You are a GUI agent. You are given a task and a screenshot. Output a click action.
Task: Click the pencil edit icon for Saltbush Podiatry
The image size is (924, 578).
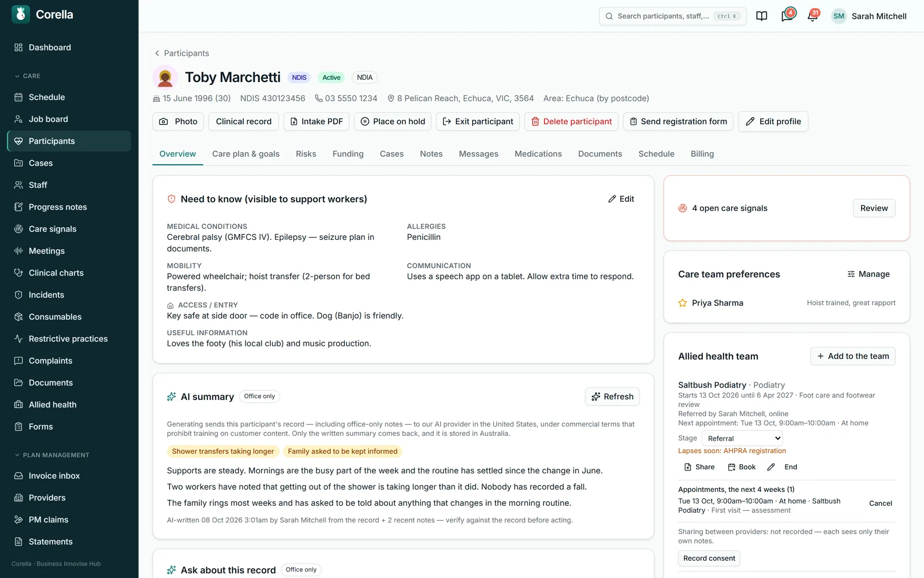tap(771, 467)
